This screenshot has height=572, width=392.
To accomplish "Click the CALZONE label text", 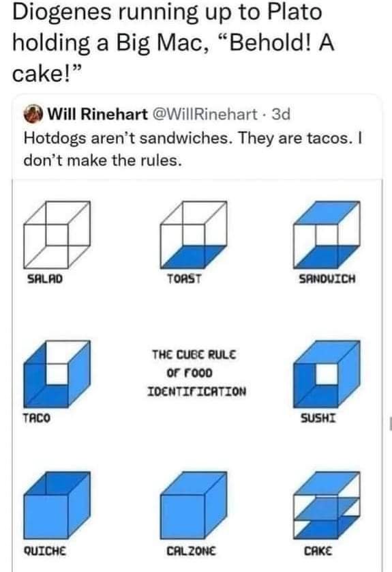I will point(192,550).
